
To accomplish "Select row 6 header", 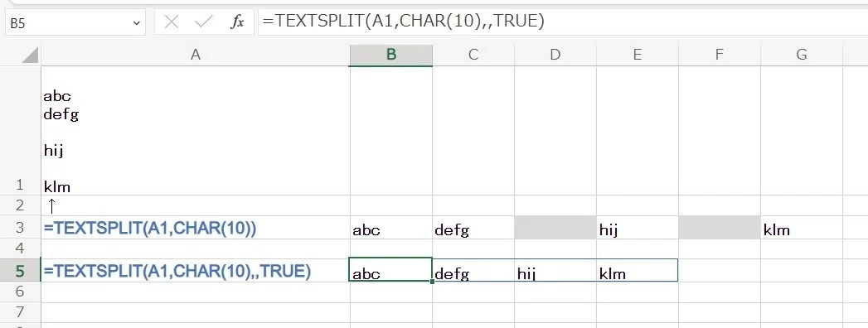I will [20, 292].
